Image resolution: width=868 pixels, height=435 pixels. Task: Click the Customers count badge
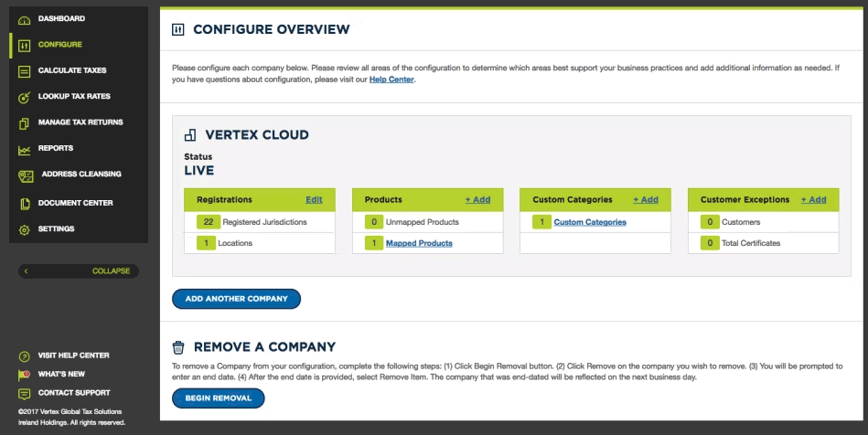click(x=710, y=222)
